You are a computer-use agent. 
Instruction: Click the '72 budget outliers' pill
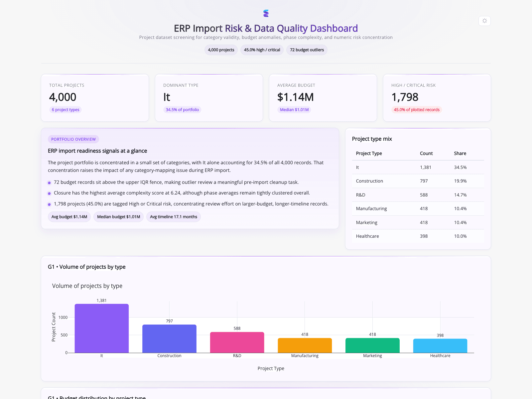(x=307, y=50)
